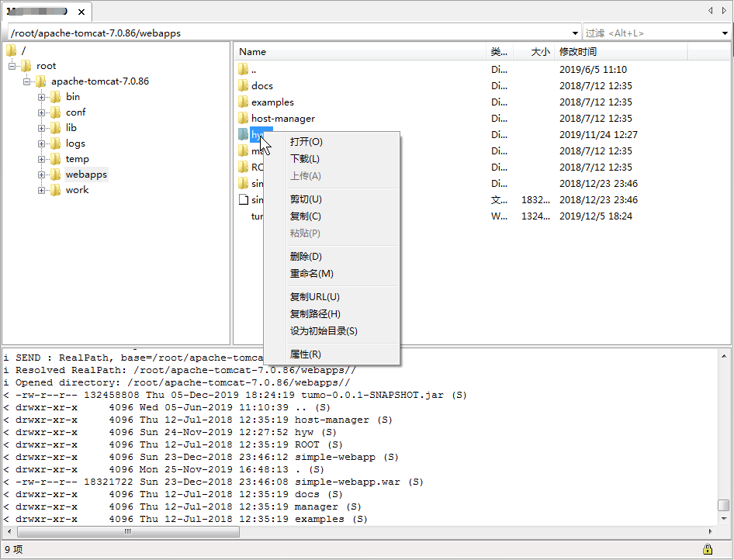
Task: Click next tab arrow at top right
Action: coord(724,10)
